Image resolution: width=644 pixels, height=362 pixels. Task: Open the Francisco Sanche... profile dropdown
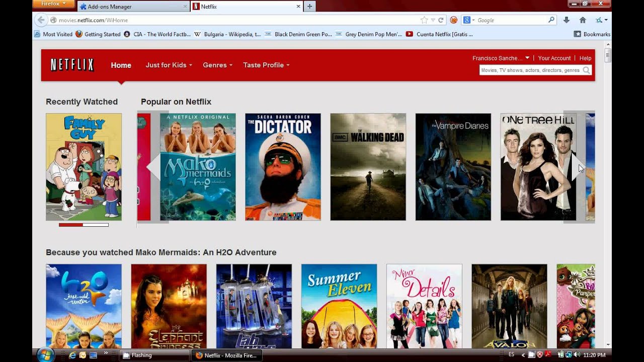click(501, 58)
